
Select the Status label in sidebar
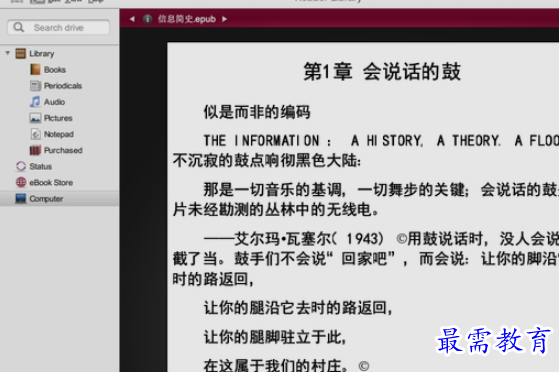(41, 167)
